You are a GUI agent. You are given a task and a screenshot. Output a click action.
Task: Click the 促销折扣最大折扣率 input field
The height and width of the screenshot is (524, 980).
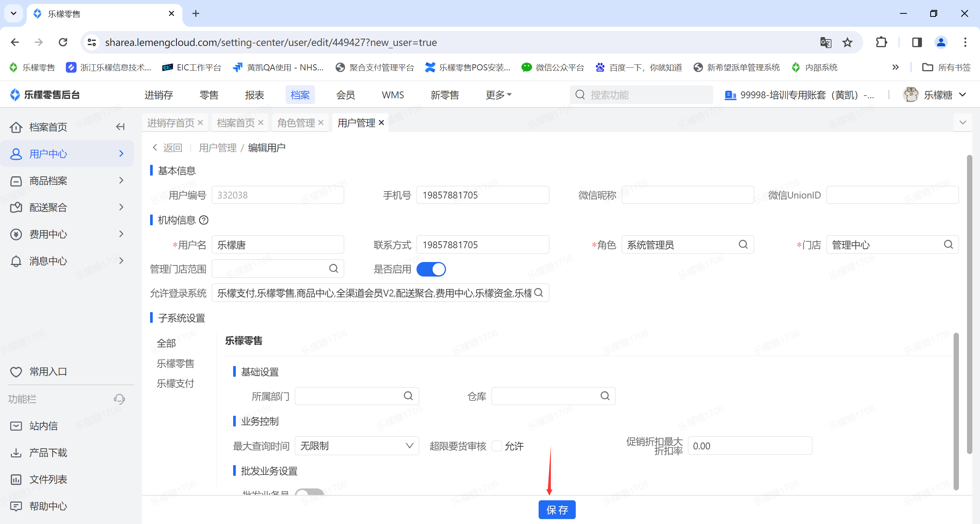[750, 446]
